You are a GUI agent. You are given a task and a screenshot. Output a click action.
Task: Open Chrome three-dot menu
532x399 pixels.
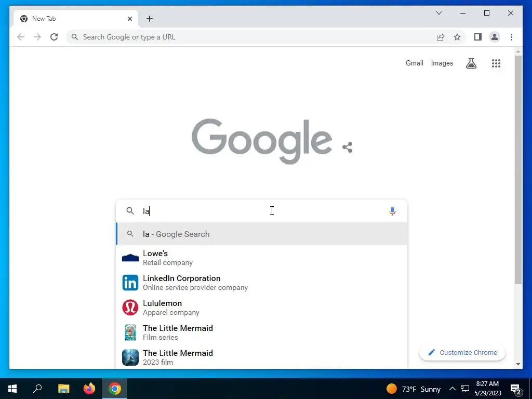click(x=511, y=37)
